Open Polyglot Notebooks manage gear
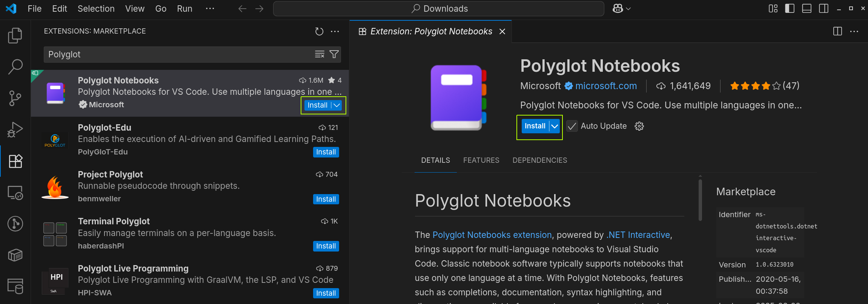Image resolution: width=868 pixels, height=304 pixels. point(639,126)
